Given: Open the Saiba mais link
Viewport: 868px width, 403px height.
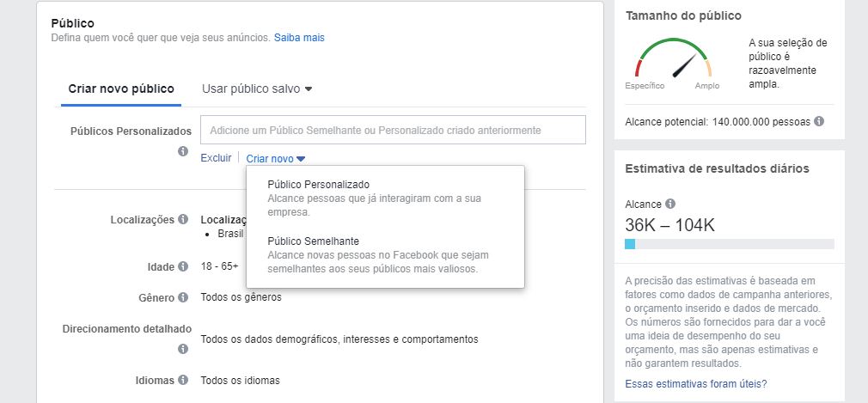Looking at the screenshot, I should (299, 38).
